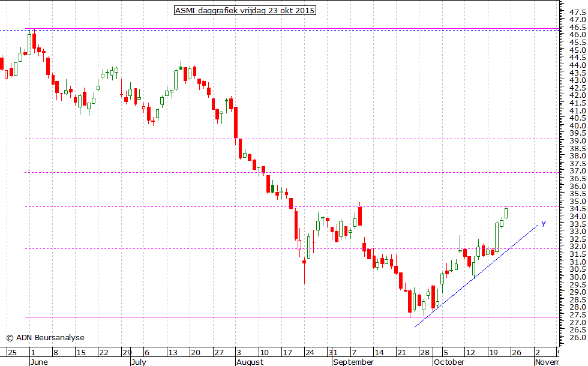588x366 pixels.
Task: Click date label 27 in July
Action: pos(218,353)
